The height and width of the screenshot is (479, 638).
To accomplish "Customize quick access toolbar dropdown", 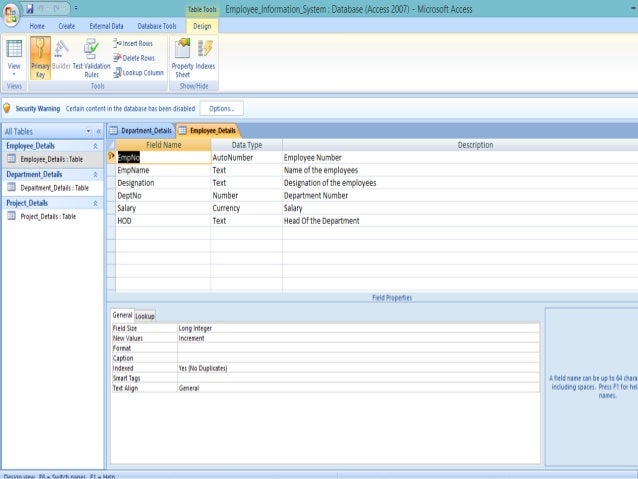I will 76,8.
